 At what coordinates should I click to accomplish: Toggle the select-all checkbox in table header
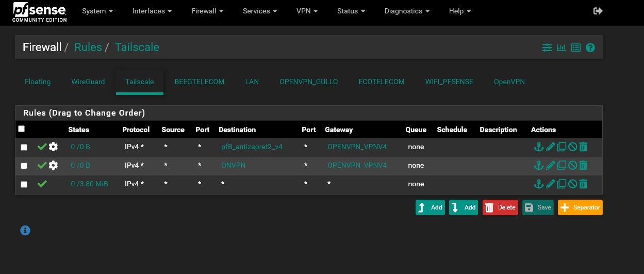(21, 129)
